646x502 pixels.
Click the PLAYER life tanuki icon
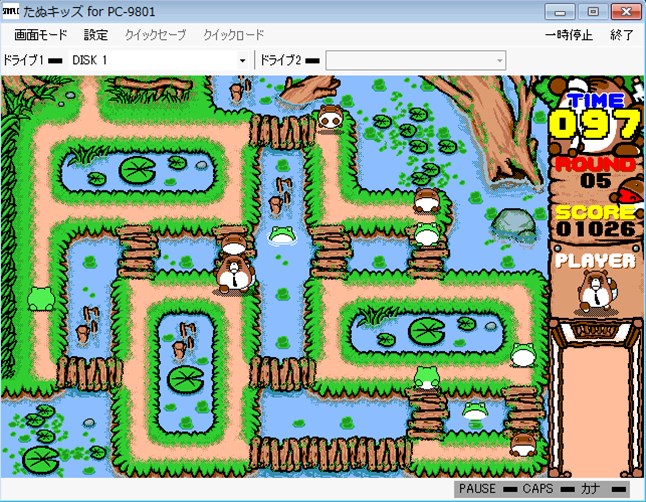click(596, 291)
